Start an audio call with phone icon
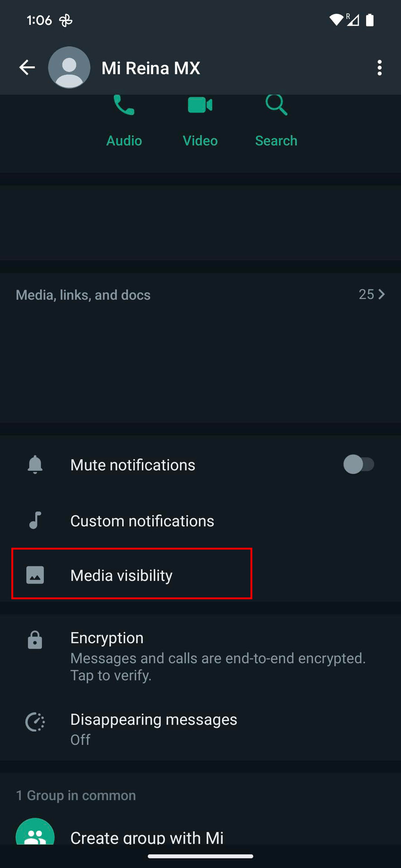 (x=124, y=107)
